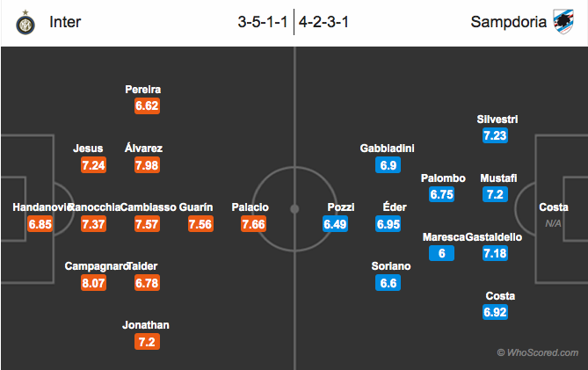
Task: Click Pozzi's 6.49 rating badge
Action: pos(336,224)
